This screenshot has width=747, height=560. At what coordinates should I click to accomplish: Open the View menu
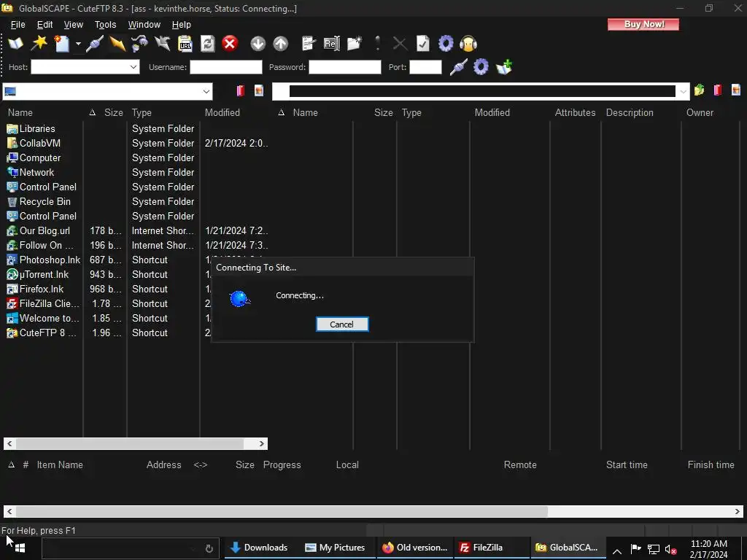click(x=74, y=25)
